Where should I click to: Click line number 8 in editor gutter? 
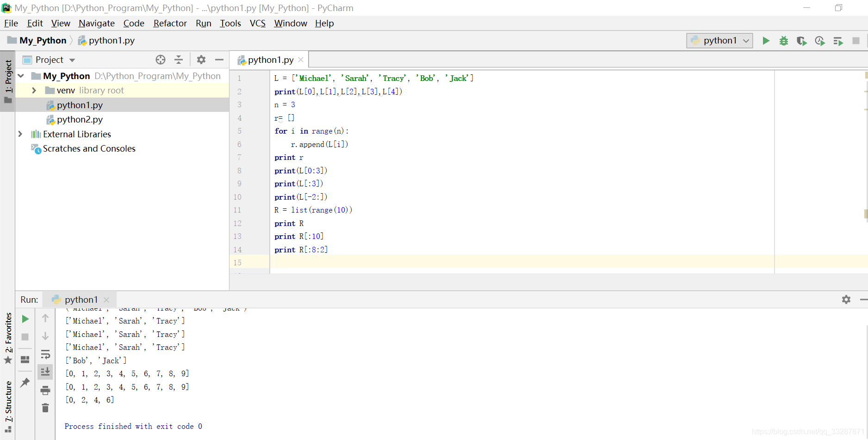pyautogui.click(x=239, y=171)
